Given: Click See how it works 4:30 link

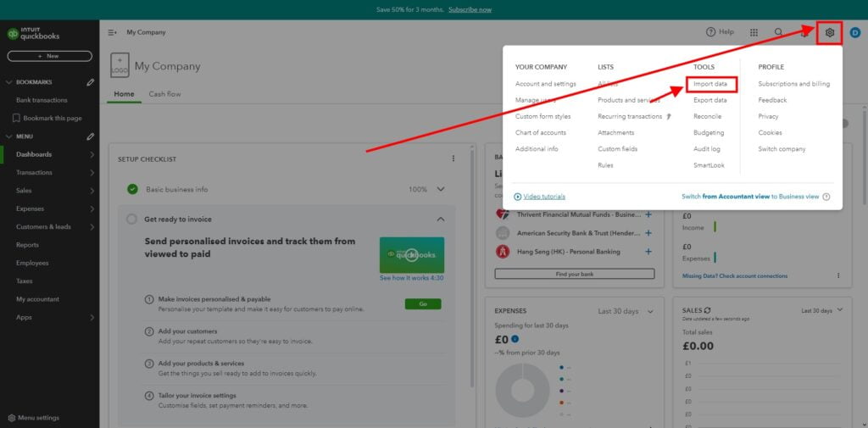Looking at the screenshot, I should 411,278.
